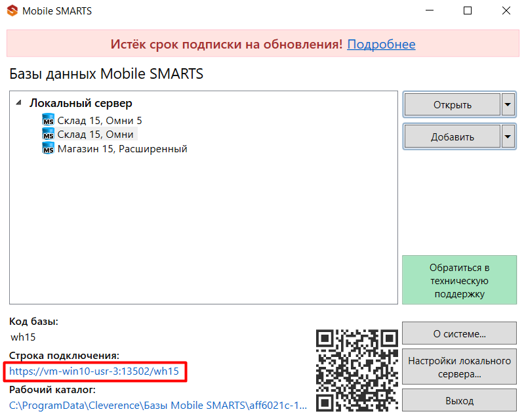Image resolution: width=526 pixels, height=420 pixels.
Task: Click the Строка подключения: label
Action: pos(64,355)
